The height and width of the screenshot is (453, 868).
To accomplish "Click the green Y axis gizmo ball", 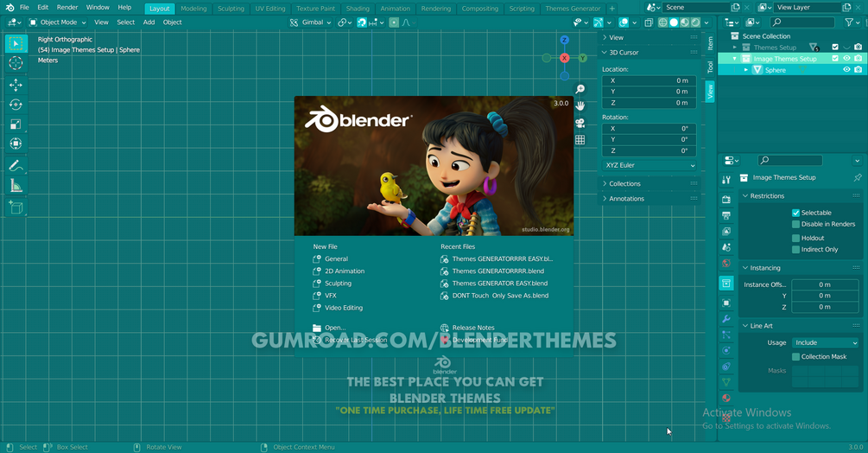I will 582,58.
